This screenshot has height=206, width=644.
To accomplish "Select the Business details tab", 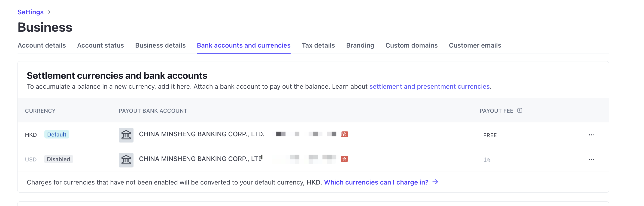I will pos(160,45).
